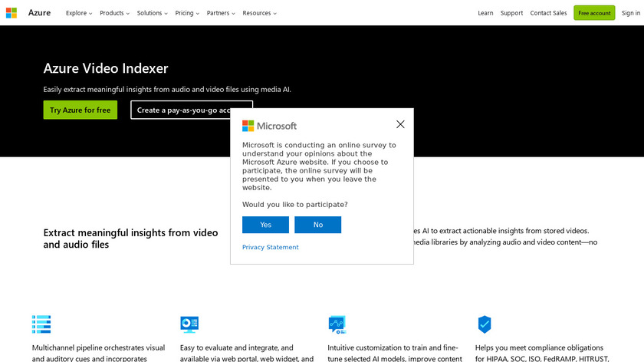Click No to decline the survey
The height and width of the screenshot is (362, 644).
tap(318, 225)
